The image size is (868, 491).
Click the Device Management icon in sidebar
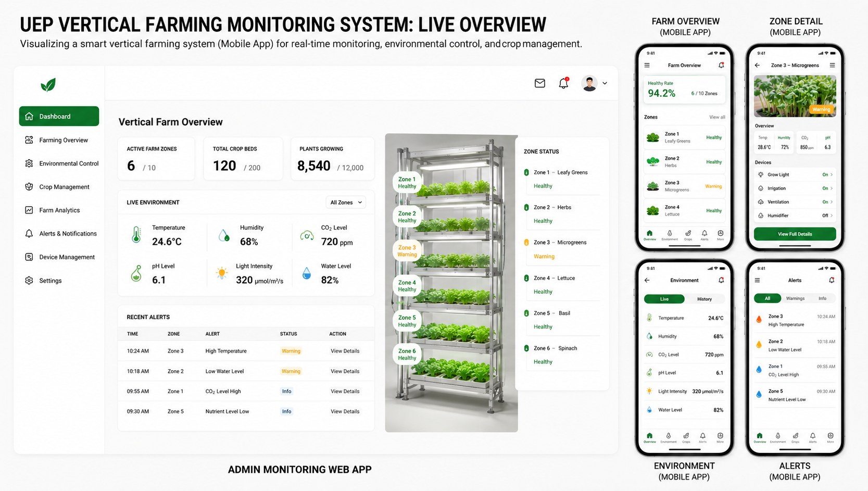click(x=29, y=257)
